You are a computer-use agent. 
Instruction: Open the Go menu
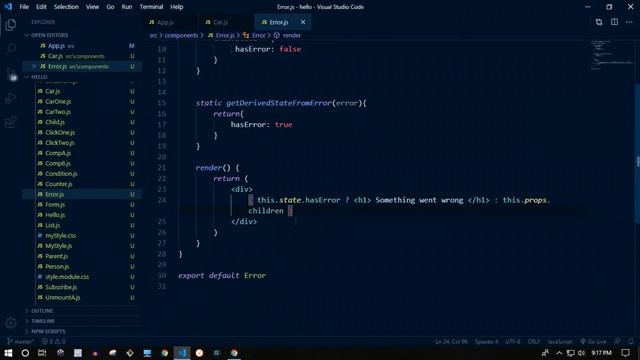110,7
